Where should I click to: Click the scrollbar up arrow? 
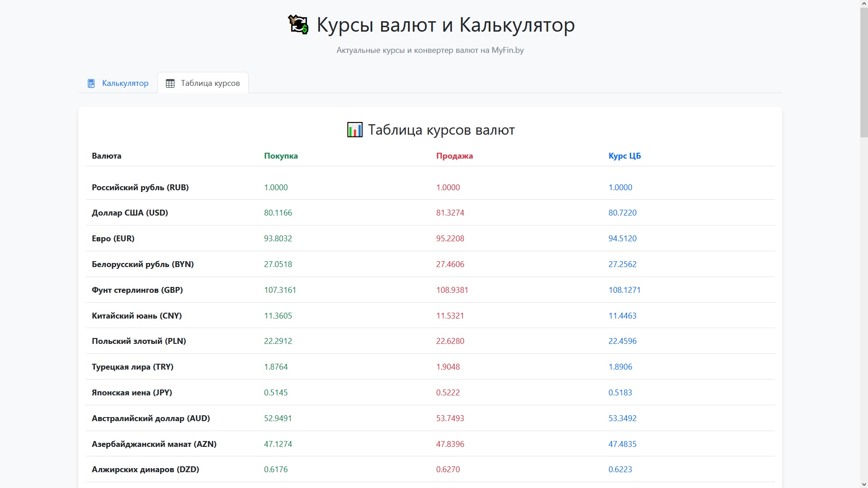(x=863, y=4)
